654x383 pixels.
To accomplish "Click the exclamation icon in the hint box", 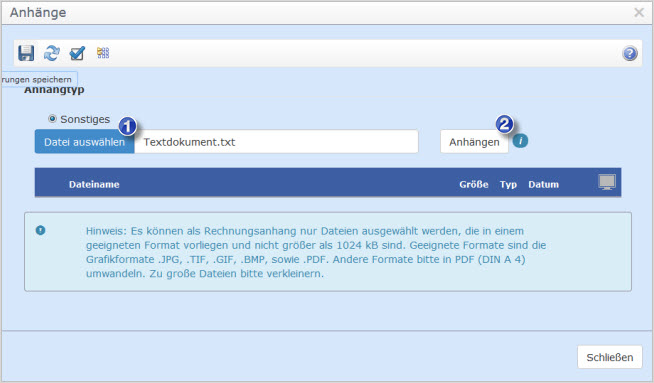I will (40, 230).
